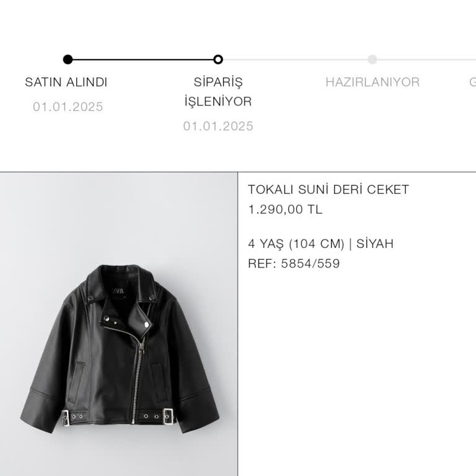Click the silver belt buckle on jacket's right side
This screenshot has height=476, width=476.
point(169,416)
